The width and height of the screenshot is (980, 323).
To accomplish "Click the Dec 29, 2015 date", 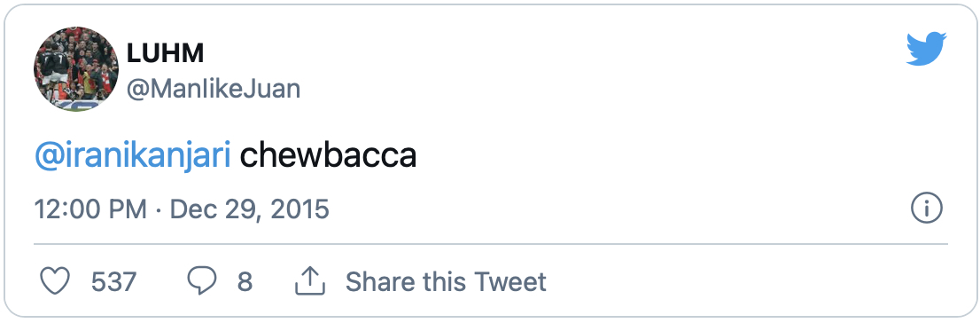I will (249, 209).
